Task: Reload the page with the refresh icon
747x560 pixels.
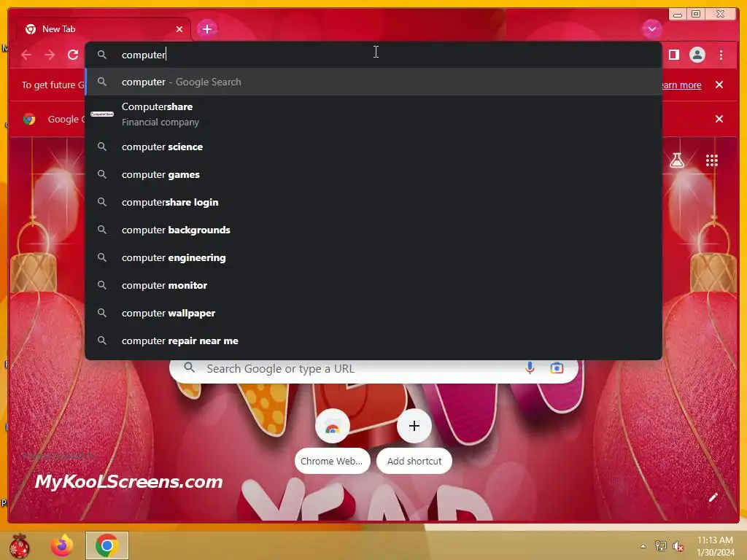Action: click(73, 55)
